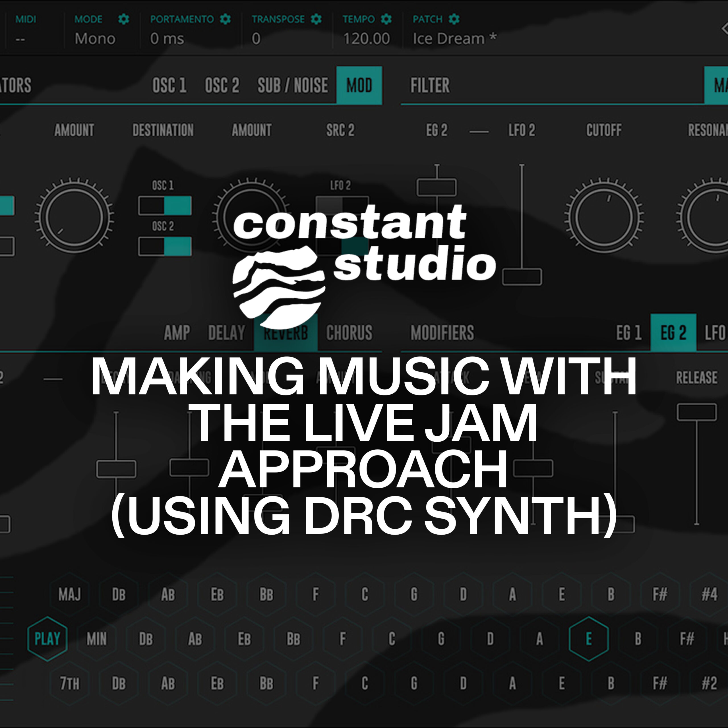728x728 pixels.
Task: Switch to the OSC 2 tab
Action: tap(222, 85)
